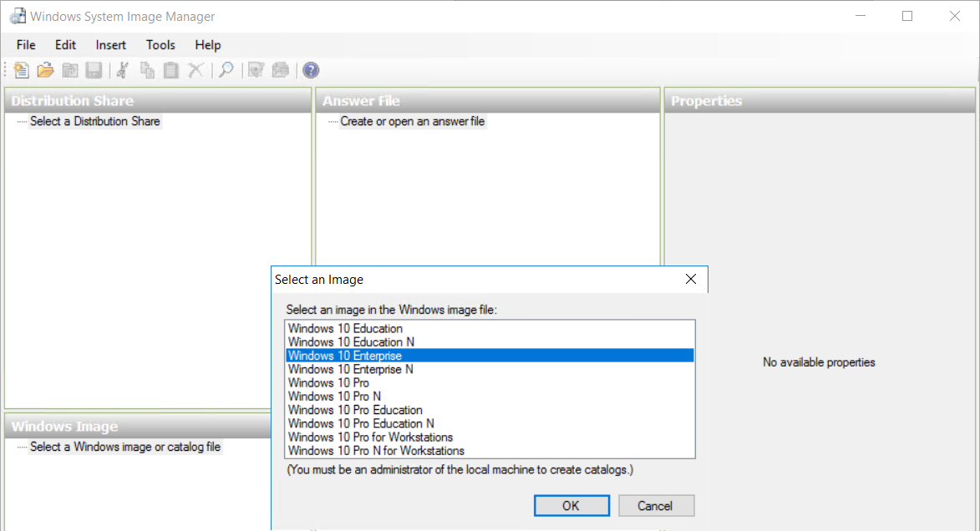The width and height of the screenshot is (980, 531).
Task: Open the File menu
Action: click(x=25, y=45)
